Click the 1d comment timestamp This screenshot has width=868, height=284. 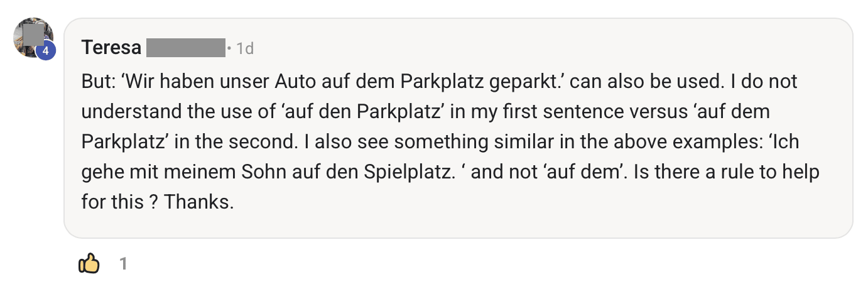click(x=244, y=48)
